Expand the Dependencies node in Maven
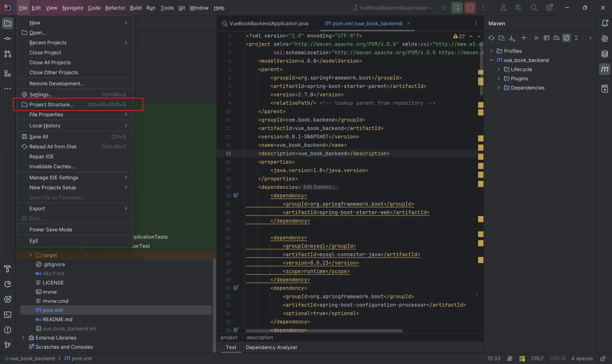612x364 pixels. pyautogui.click(x=498, y=88)
